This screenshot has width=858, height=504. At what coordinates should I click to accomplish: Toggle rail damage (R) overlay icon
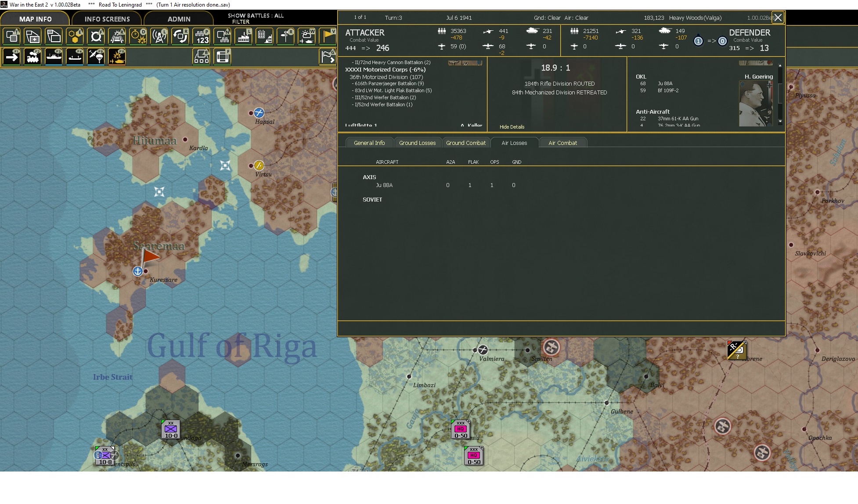coord(117,36)
